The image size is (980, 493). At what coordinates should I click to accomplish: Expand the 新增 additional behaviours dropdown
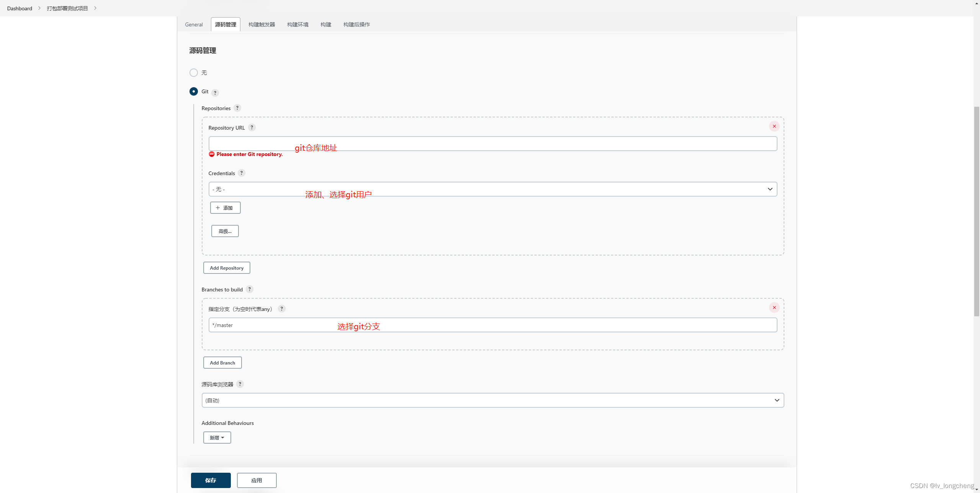coord(216,437)
